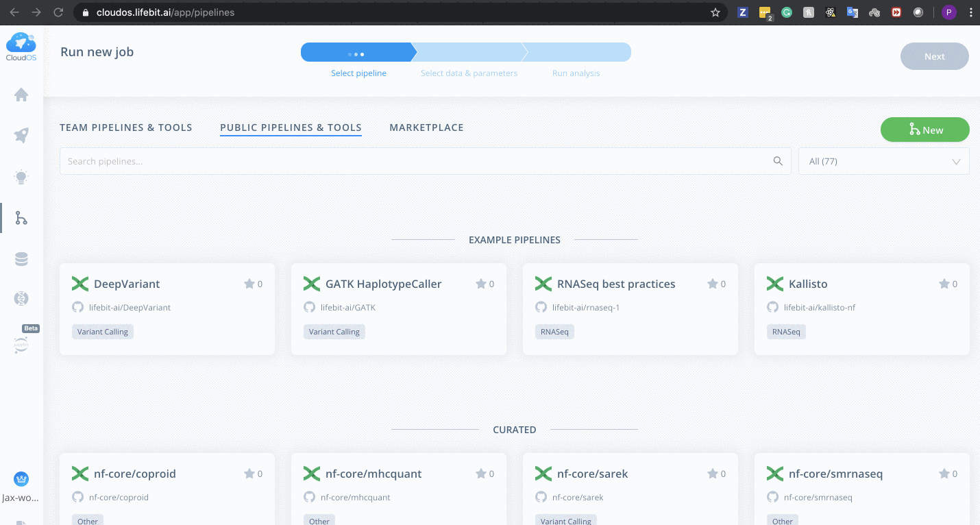Viewport: 980px width, 525px height.
Task: Click RNASeq tag on Kallisto card
Action: pyautogui.click(x=786, y=332)
